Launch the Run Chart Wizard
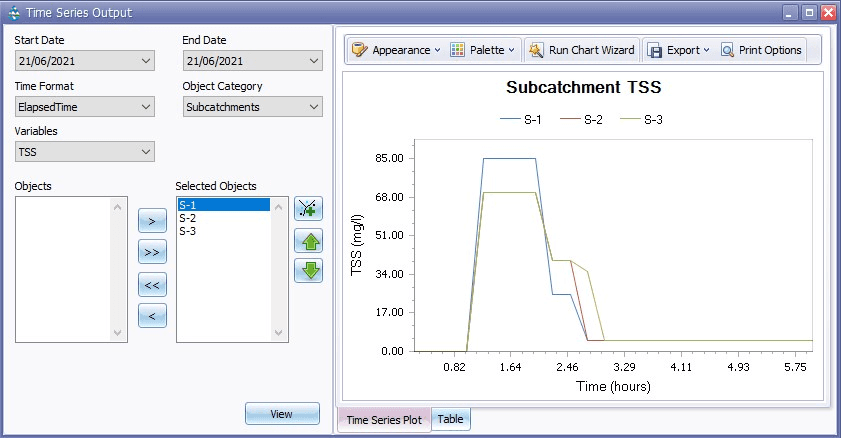The width and height of the screenshot is (841, 438). [580, 50]
